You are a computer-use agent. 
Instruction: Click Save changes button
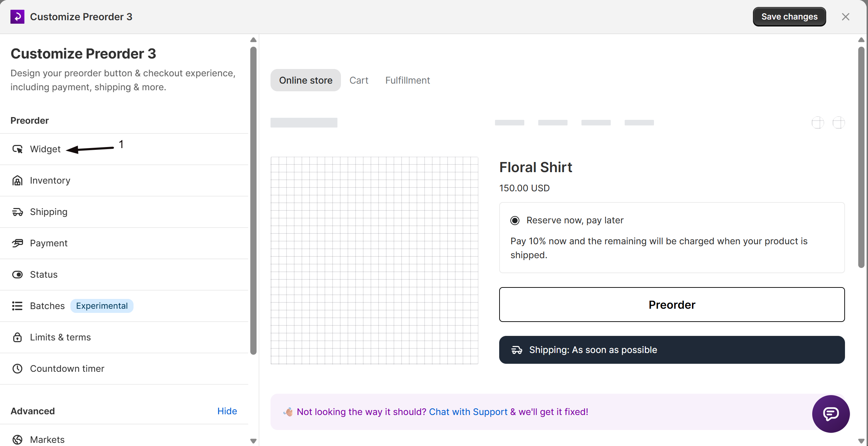tap(789, 17)
